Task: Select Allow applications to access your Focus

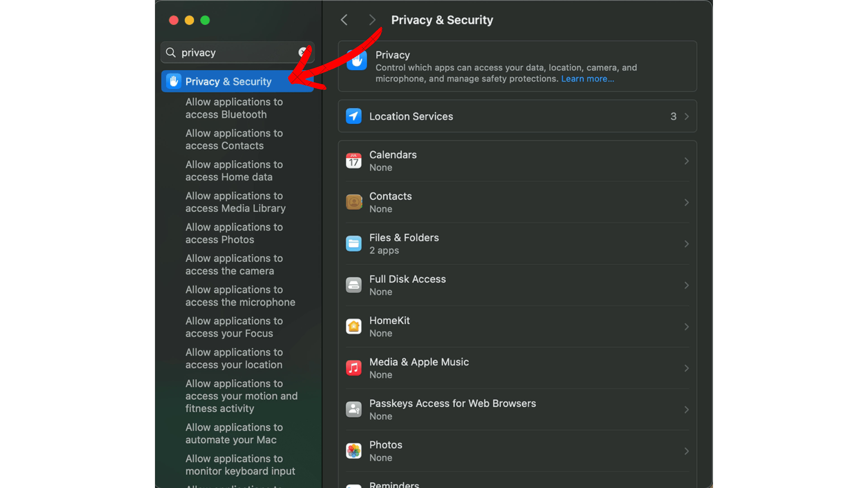Action: coord(234,327)
